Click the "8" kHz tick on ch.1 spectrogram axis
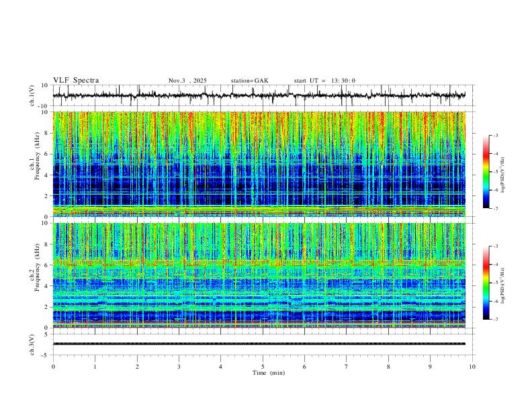532x411 pixels. pyautogui.click(x=47, y=133)
